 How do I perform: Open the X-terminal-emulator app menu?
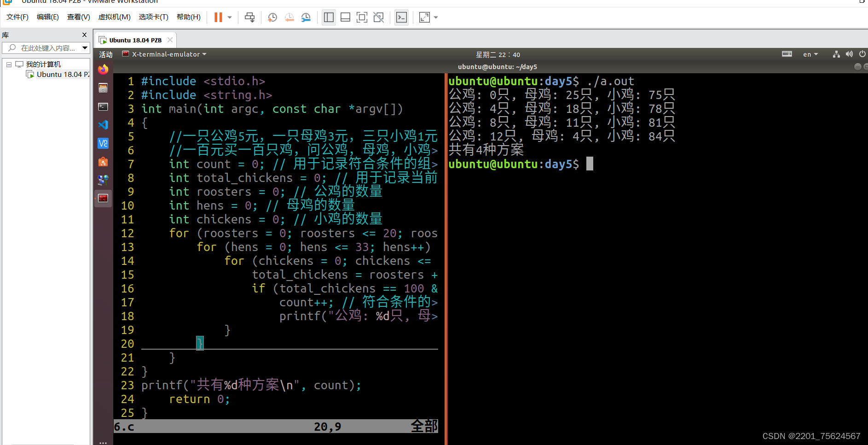click(164, 54)
